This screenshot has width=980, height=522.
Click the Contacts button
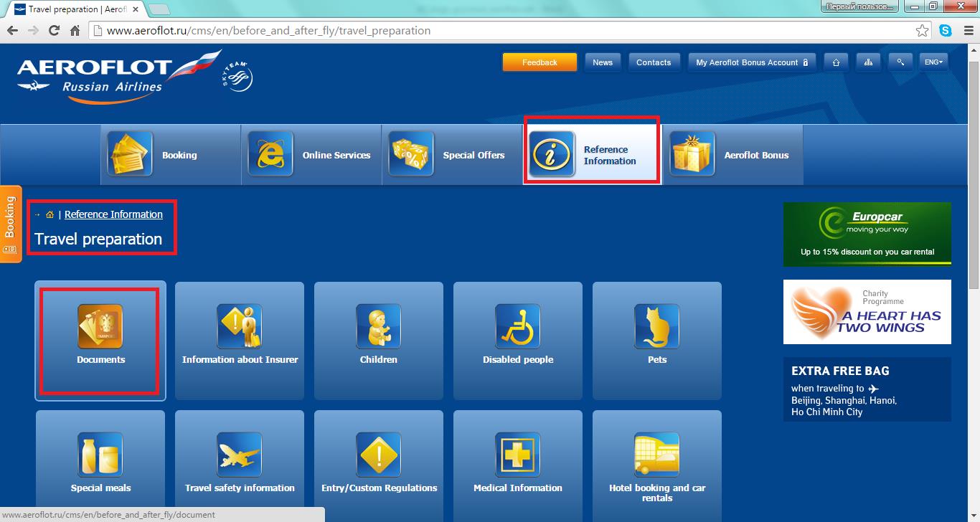[654, 62]
